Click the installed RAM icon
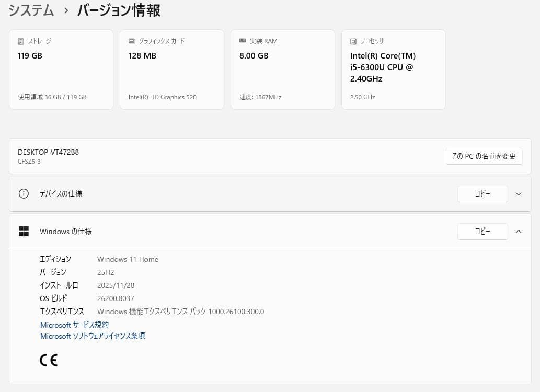The height and width of the screenshot is (392, 540). click(243, 41)
